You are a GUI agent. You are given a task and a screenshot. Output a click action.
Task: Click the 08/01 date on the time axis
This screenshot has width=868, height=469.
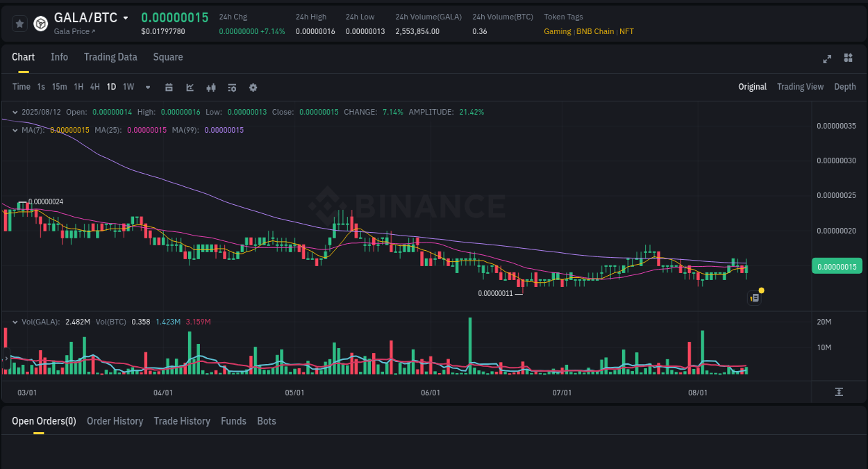click(698, 393)
